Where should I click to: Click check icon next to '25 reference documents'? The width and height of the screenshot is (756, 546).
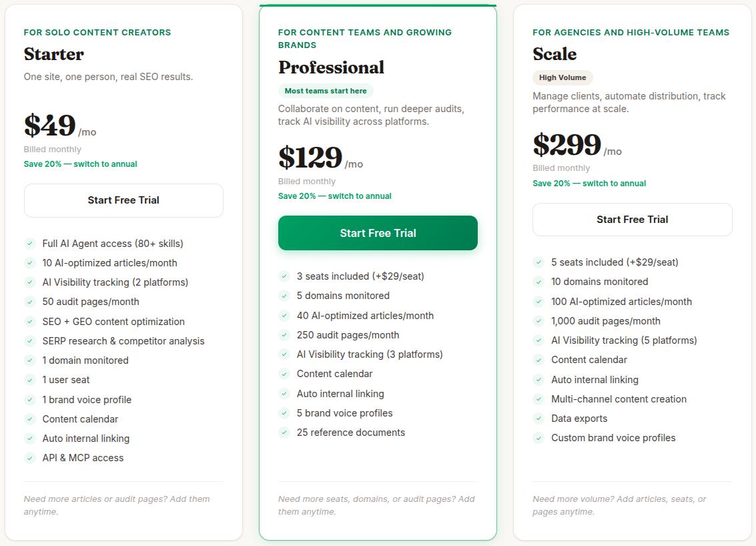tap(284, 433)
